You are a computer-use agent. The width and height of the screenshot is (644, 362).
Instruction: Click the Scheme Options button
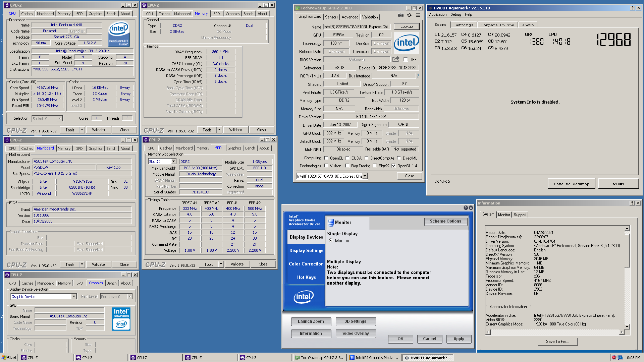coord(445,221)
